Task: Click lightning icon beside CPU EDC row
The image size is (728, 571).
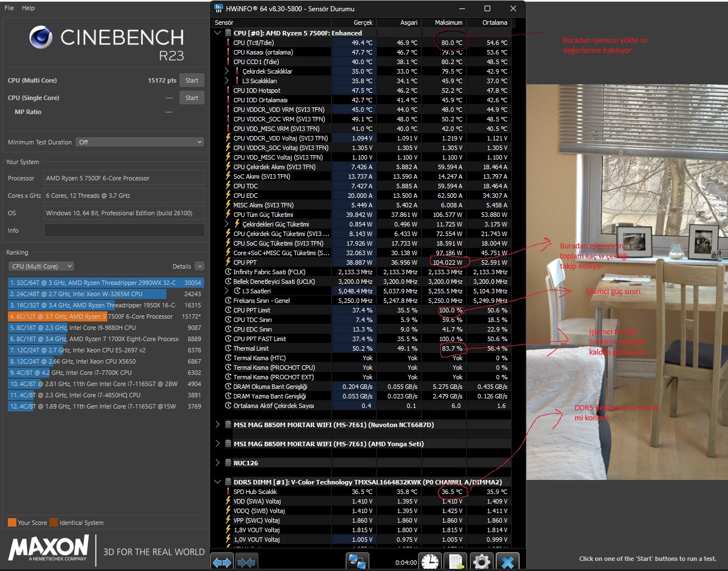Action: 228,196
